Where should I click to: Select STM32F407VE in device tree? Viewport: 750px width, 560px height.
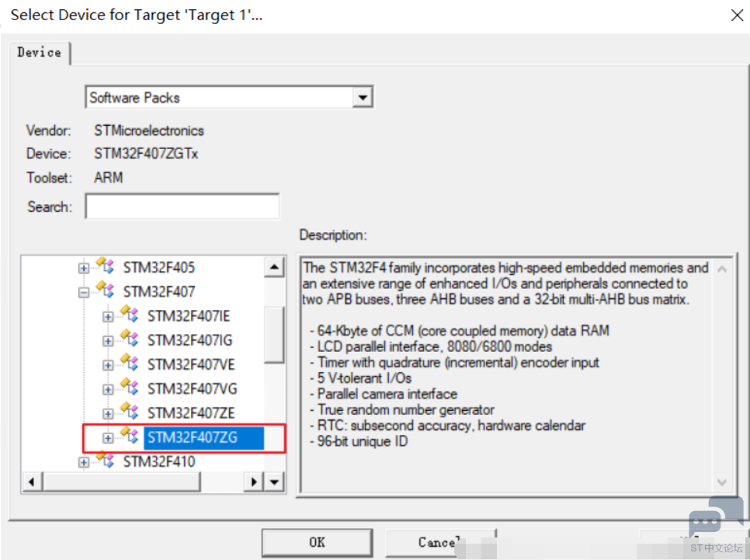pyautogui.click(x=191, y=365)
